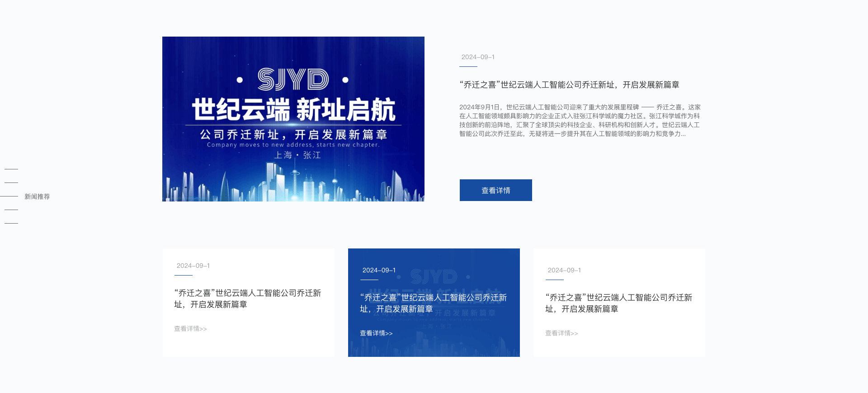The width and height of the screenshot is (868, 393).
Task: Select the second side navigation line from top
Action: coord(11,182)
